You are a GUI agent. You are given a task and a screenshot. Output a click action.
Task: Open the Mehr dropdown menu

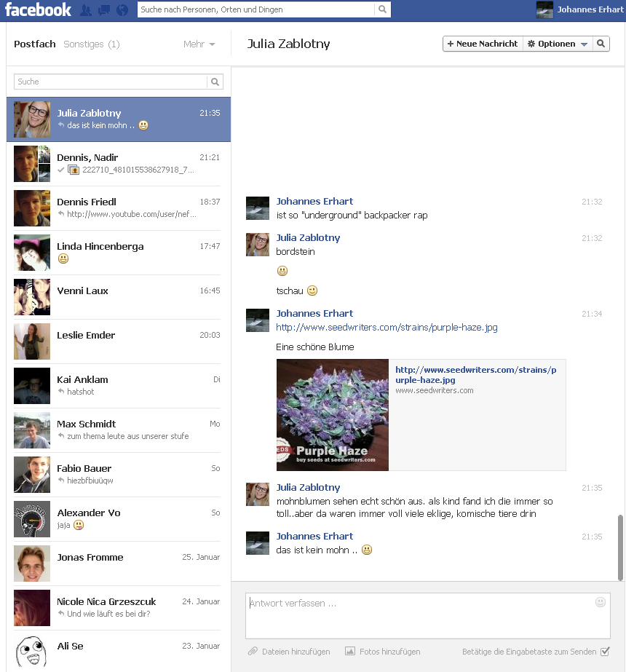199,44
